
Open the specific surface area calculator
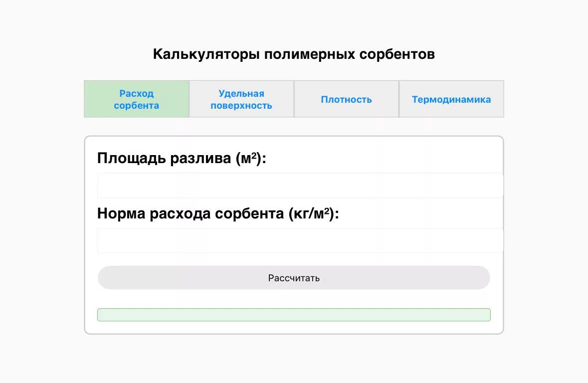tap(241, 99)
